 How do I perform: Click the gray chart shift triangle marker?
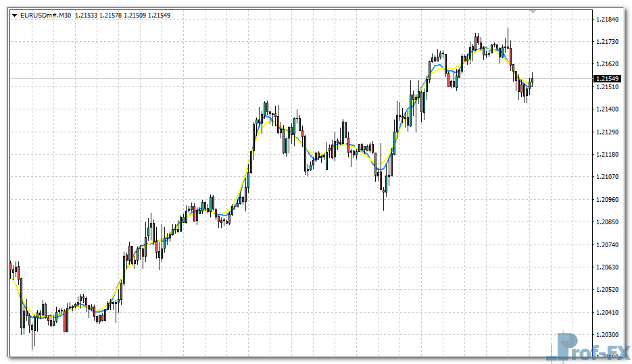pyautogui.click(x=533, y=11)
